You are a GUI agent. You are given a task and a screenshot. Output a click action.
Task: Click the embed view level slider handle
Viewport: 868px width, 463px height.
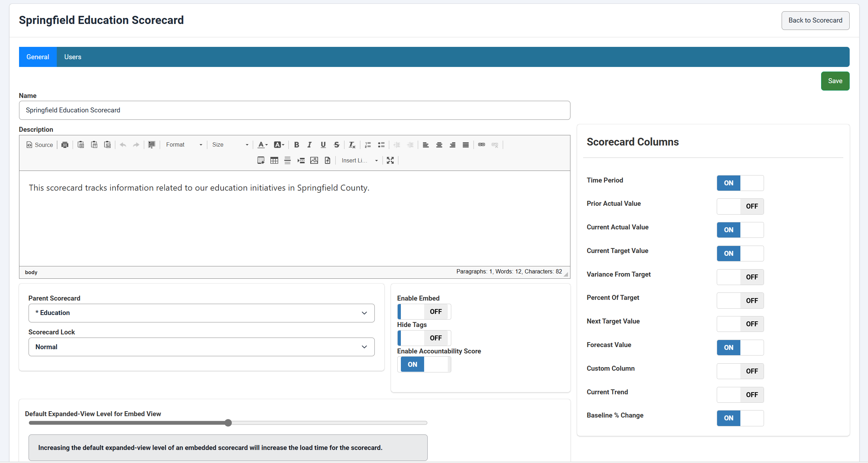point(228,423)
